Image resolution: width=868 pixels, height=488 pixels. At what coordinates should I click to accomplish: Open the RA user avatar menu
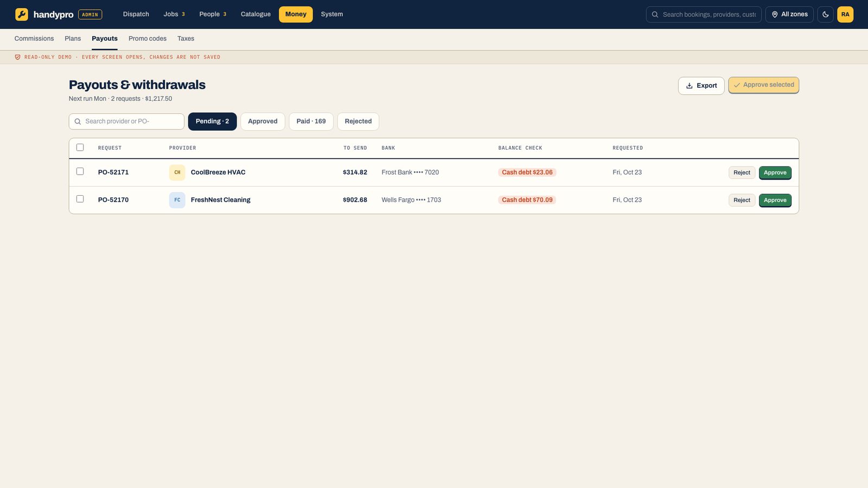845,14
